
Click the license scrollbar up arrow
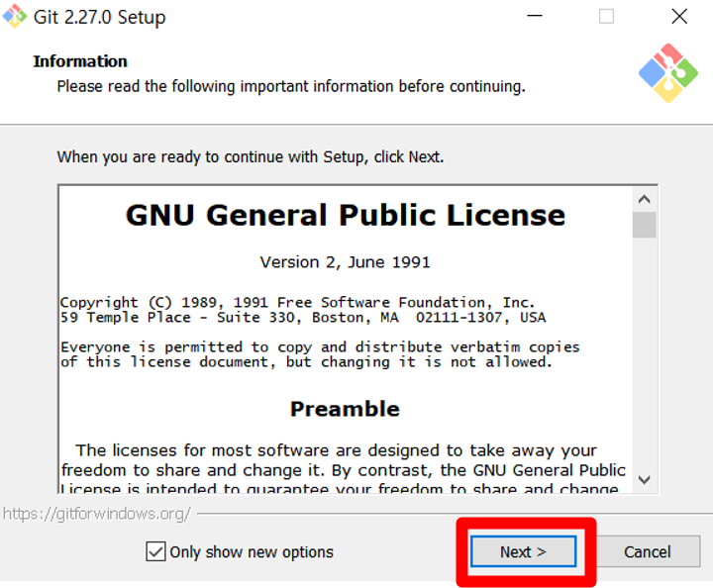coord(644,199)
